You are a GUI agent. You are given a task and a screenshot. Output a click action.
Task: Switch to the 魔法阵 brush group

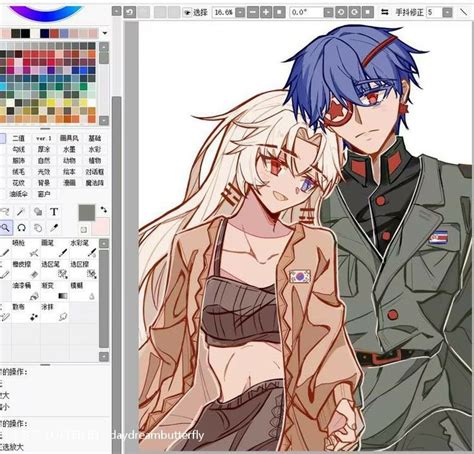coord(95,183)
